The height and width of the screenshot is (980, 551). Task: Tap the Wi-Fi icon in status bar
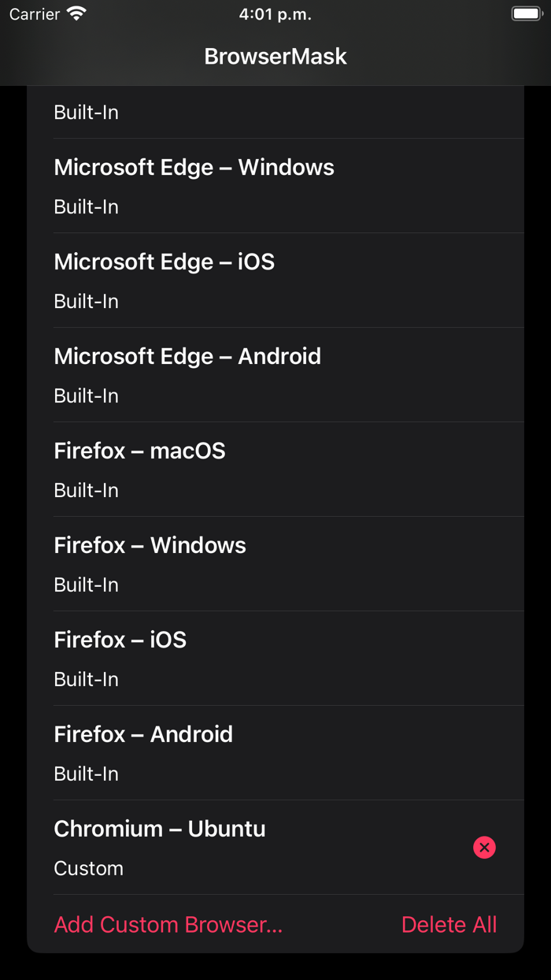pyautogui.click(x=75, y=13)
